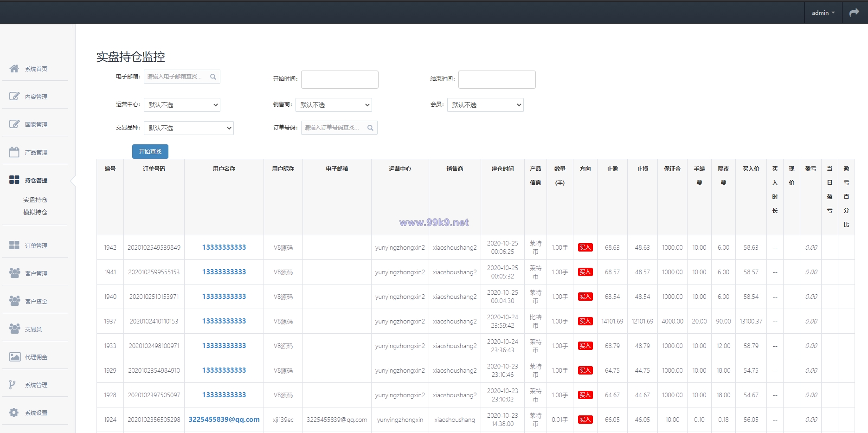
Task: Click take-profit value 14101.69
Action: [612, 322]
